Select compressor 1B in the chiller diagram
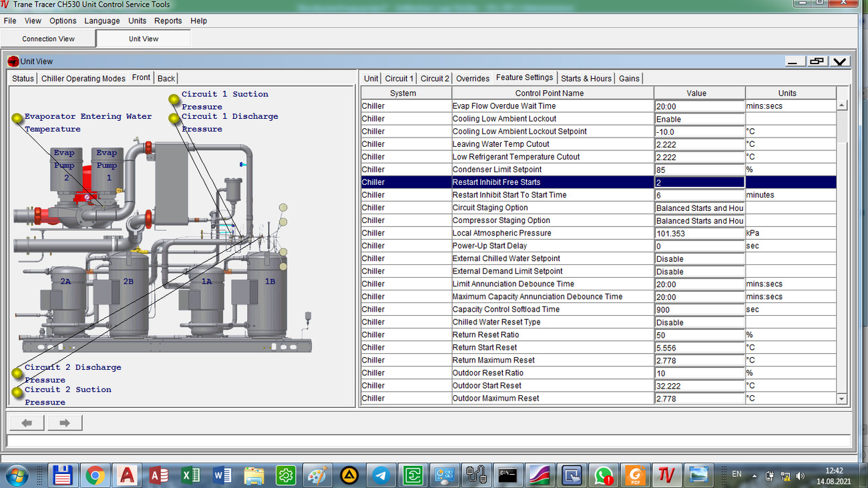Image resolution: width=868 pixels, height=488 pixels. click(268, 294)
